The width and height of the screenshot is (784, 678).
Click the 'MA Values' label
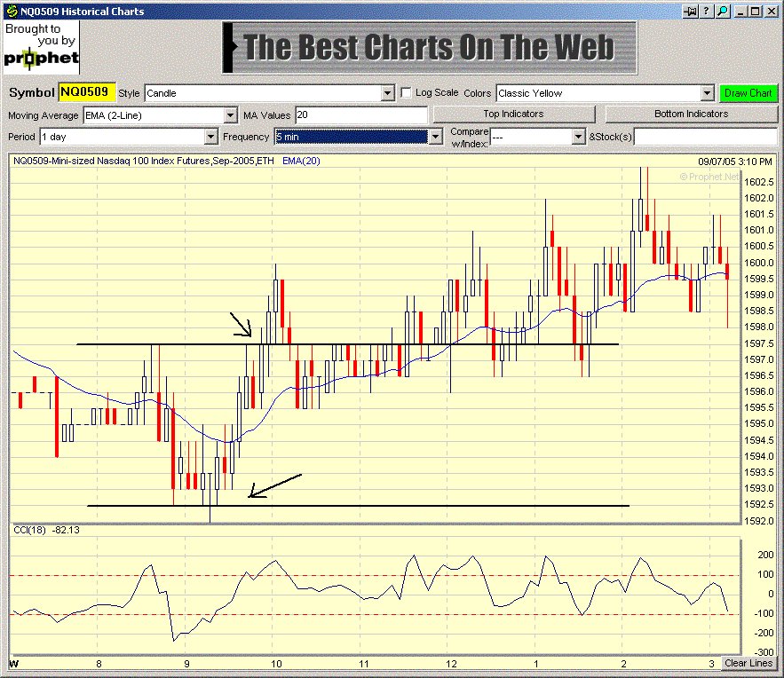point(267,115)
